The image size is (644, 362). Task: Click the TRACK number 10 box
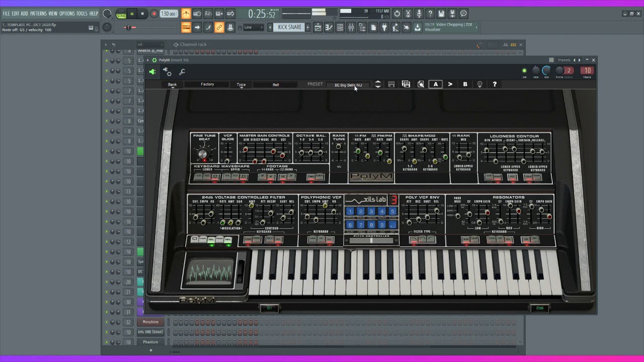click(x=587, y=71)
